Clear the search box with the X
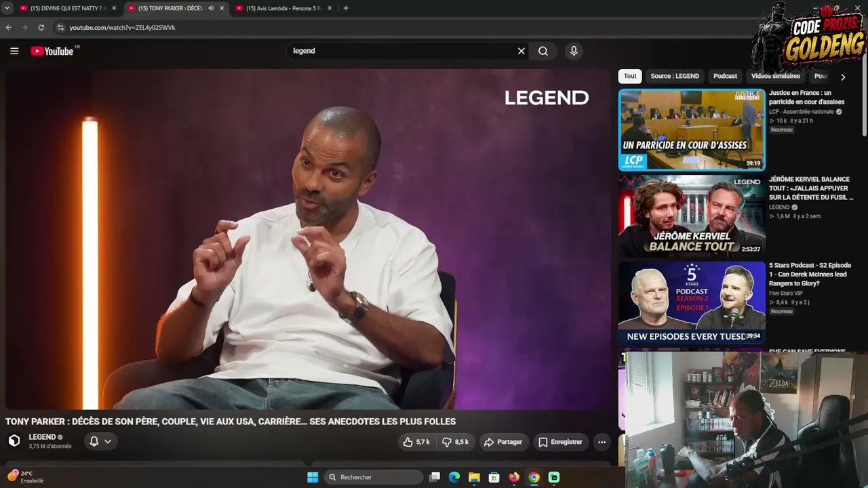The width and height of the screenshot is (868, 488). coord(521,51)
